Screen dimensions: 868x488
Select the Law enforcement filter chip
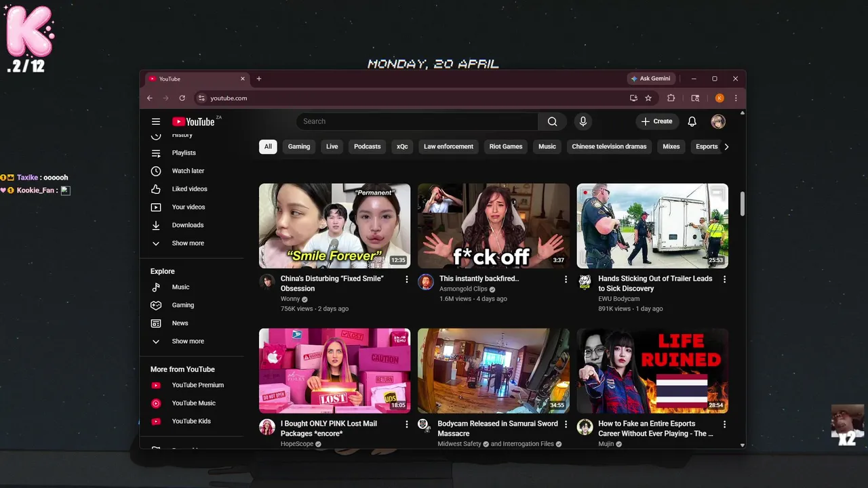[448, 146]
